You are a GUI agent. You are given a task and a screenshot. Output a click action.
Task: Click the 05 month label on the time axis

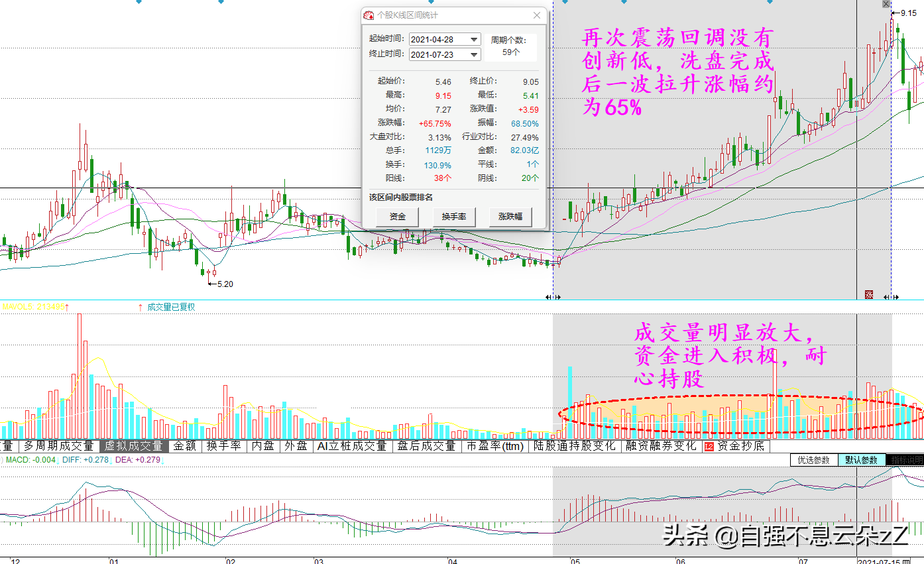point(575,561)
